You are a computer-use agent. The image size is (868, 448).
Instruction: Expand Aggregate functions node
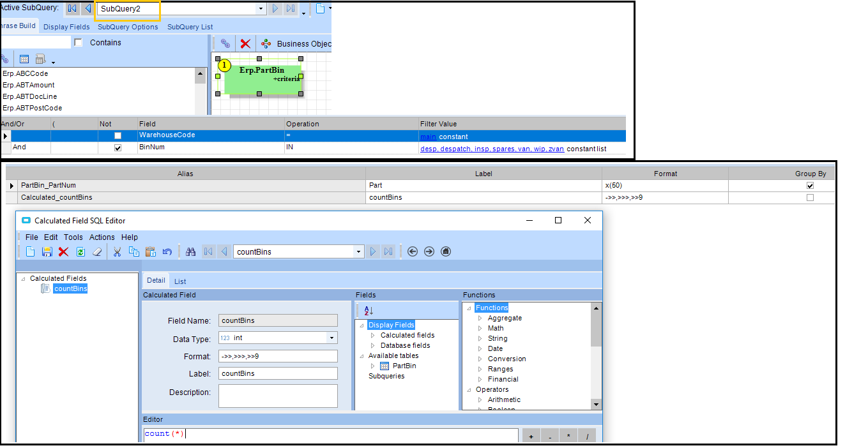(x=480, y=318)
